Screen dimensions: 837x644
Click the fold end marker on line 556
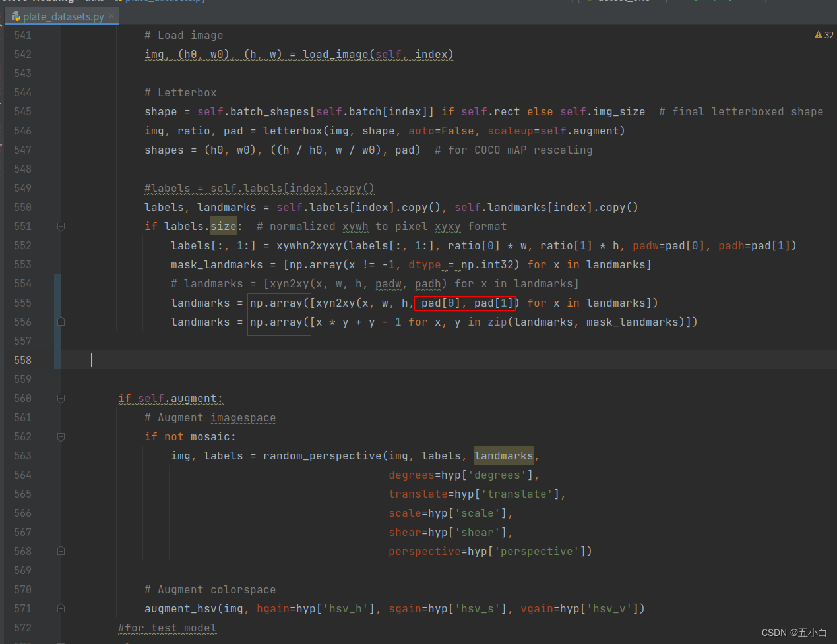click(61, 322)
